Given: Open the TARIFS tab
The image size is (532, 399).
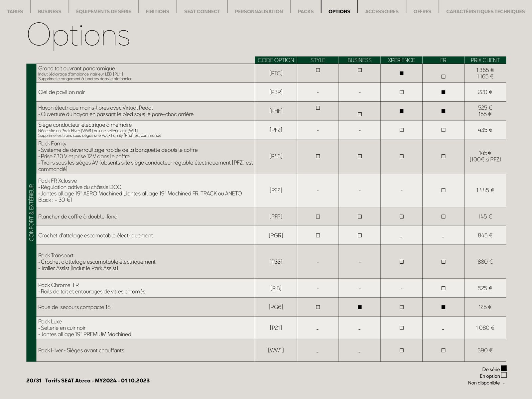Looking at the screenshot, I should 15,11.
